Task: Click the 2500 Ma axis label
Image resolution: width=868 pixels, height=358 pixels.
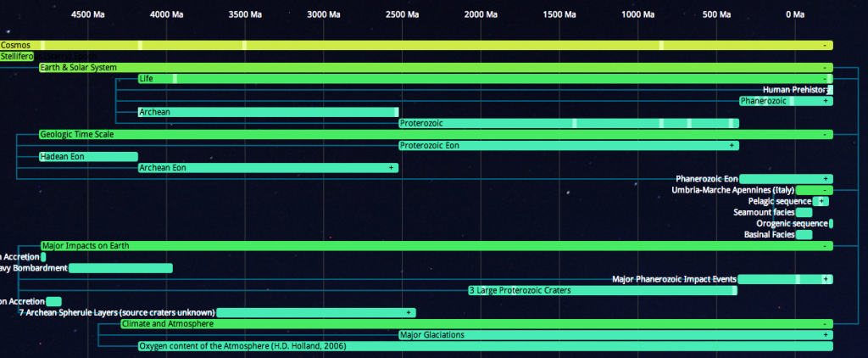Action: pos(403,15)
